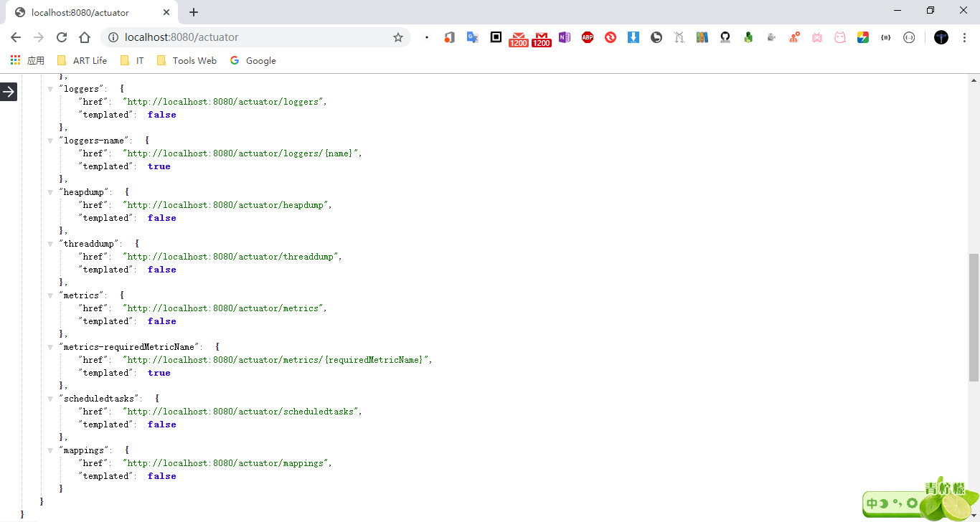Click the Office extension icon
The width and height of the screenshot is (980, 522).
click(449, 37)
